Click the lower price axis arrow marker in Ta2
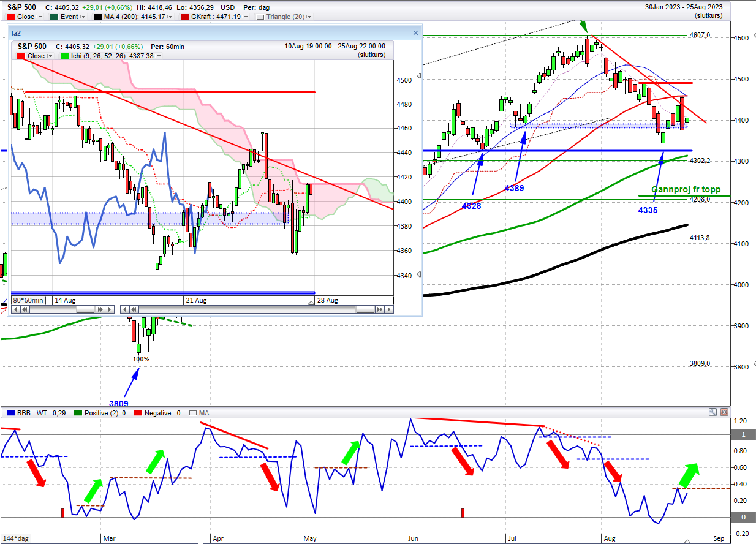The image size is (756, 544). tap(419, 275)
